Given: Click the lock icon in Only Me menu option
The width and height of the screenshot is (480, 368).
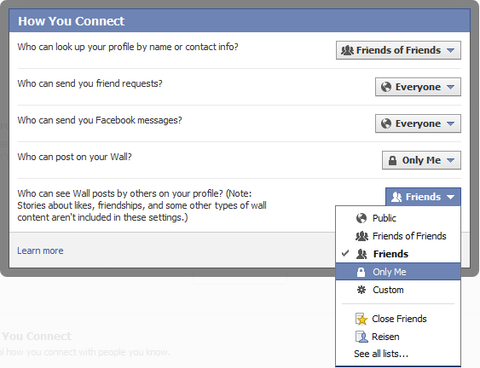Looking at the screenshot, I should pyautogui.click(x=361, y=272).
